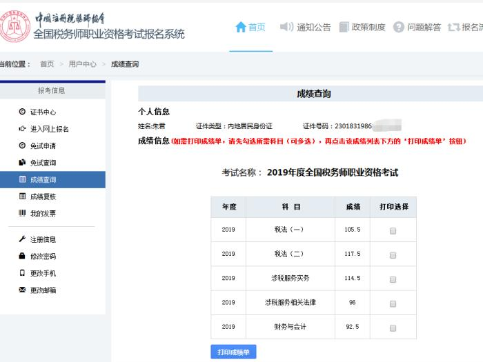Click the 打印成绩单 button
The width and height of the screenshot is (483, 362).
pos(233,352)
